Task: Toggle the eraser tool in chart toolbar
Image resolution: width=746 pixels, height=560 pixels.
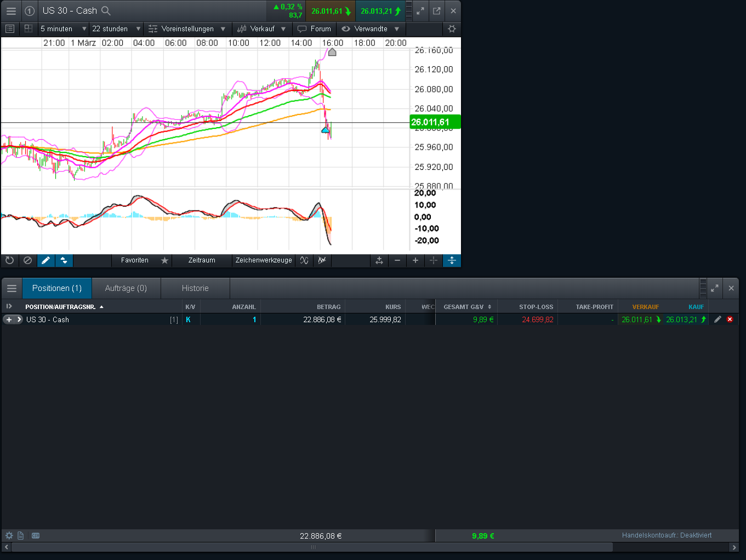Action: point(27,260)
